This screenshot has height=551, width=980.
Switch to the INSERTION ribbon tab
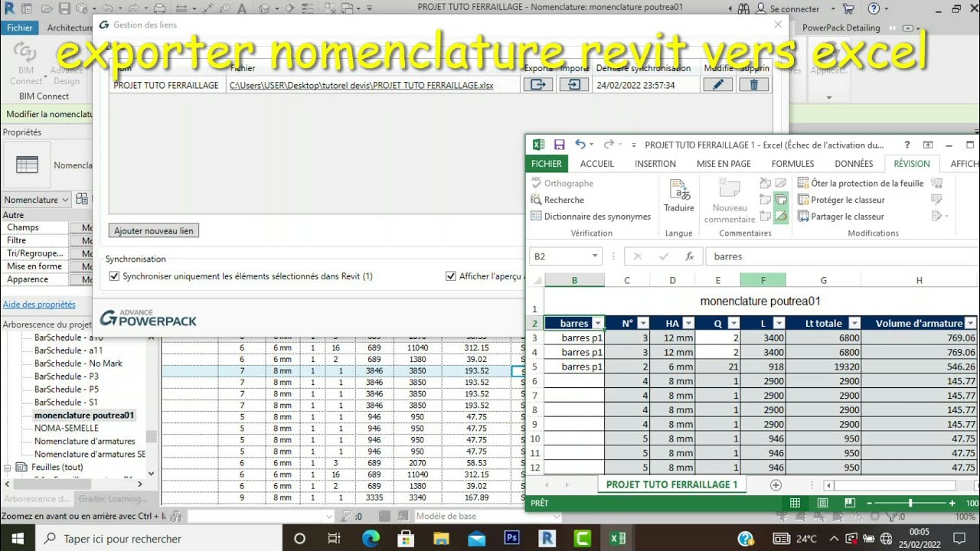pyautogui.click(x=655, y=164)
